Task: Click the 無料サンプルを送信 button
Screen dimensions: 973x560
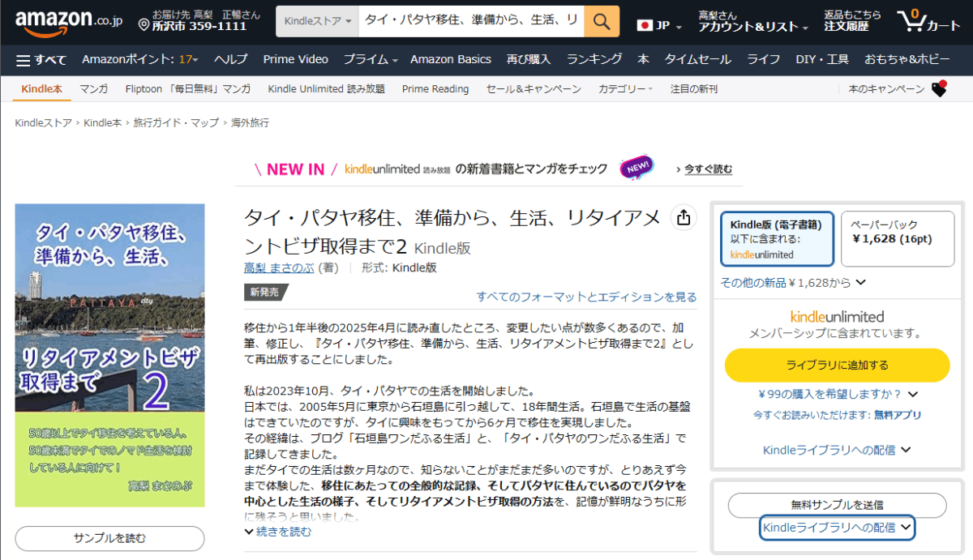Action: point(837,505)
